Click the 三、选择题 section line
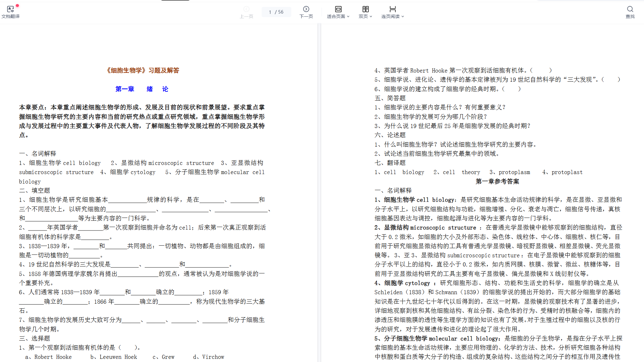644x362 pixels. (34, 338)
